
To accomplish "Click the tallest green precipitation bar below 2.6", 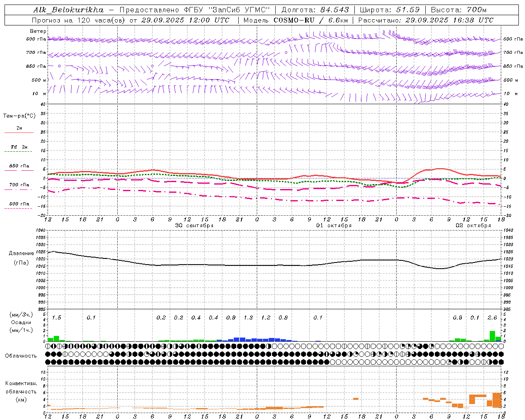I will click(492, 336).
